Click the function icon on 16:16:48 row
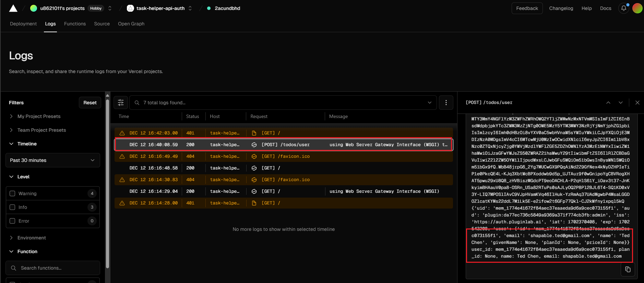Screen dimensions: 644x283 [254, 168]
